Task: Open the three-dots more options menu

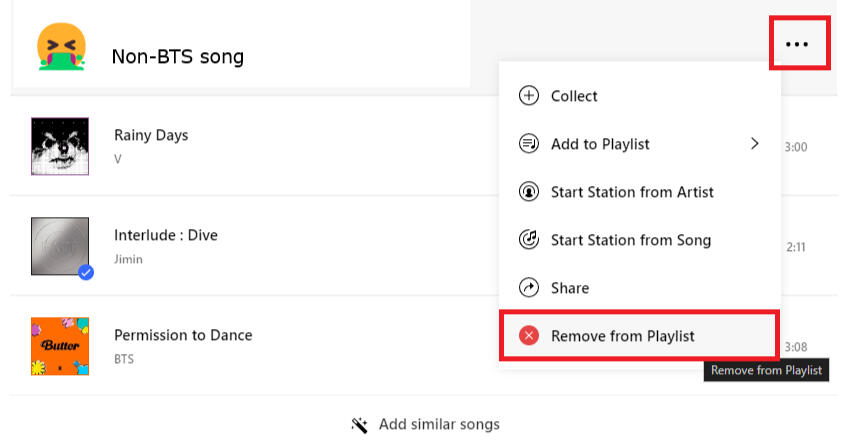Action: pos(797,44)
